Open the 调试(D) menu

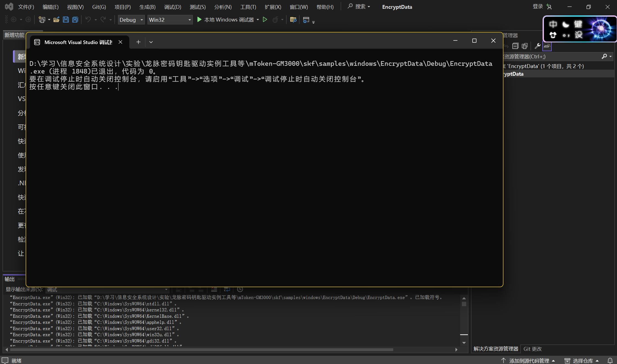coord(173,7)
